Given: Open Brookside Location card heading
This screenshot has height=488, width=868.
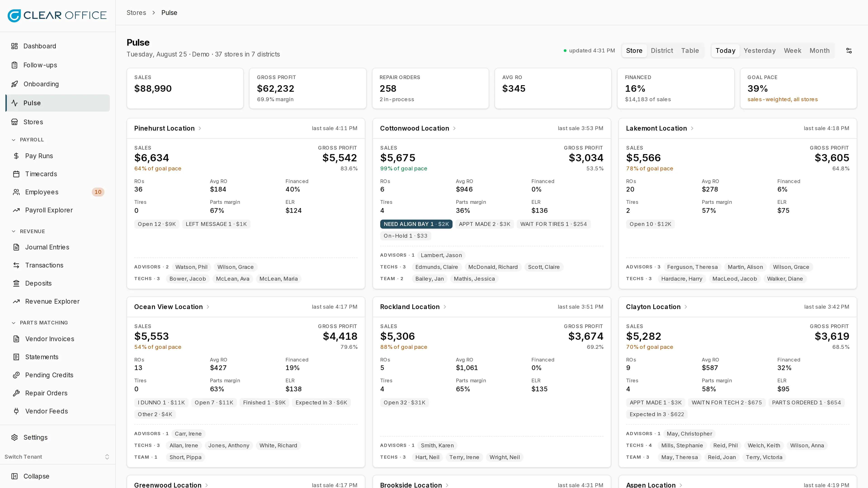Looking at the screenshot, I should 411,485.
